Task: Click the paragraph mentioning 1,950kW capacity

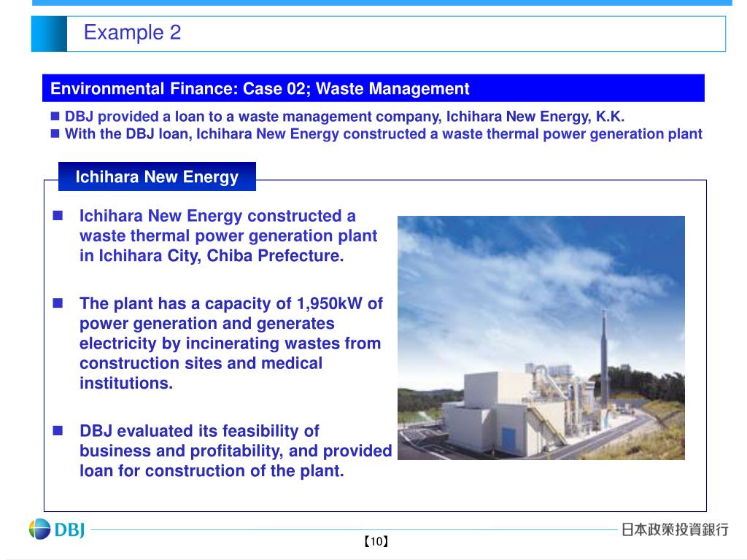Action: point(231,343)
